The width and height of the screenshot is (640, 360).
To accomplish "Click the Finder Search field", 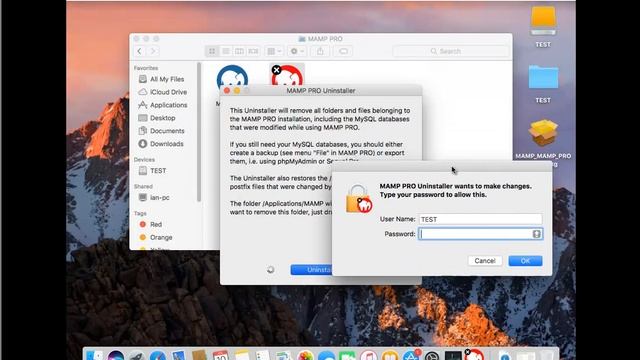I will click(451, 51).
